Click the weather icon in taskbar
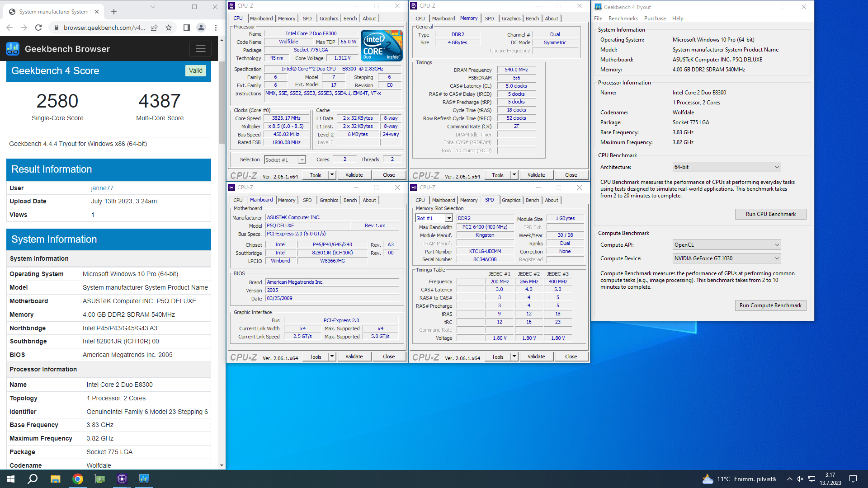This screenshot has height=488, width=868. [x=708, y=479]
